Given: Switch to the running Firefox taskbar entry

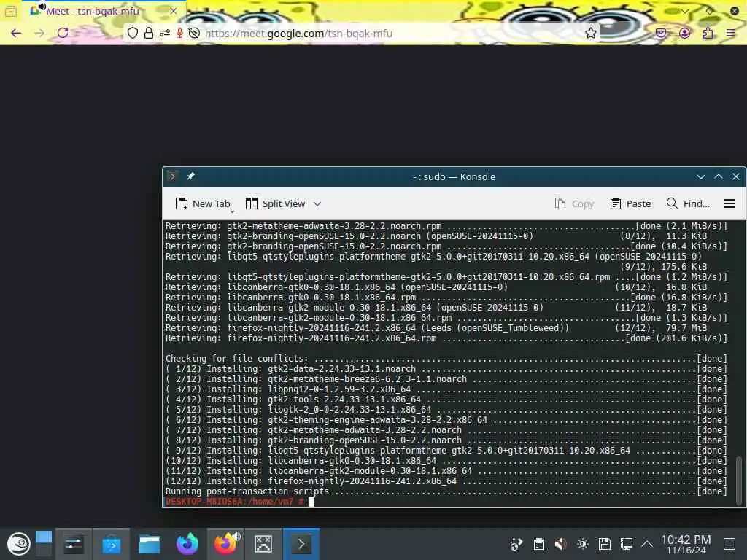Looking at the screenshot, I should pos(226,544).
